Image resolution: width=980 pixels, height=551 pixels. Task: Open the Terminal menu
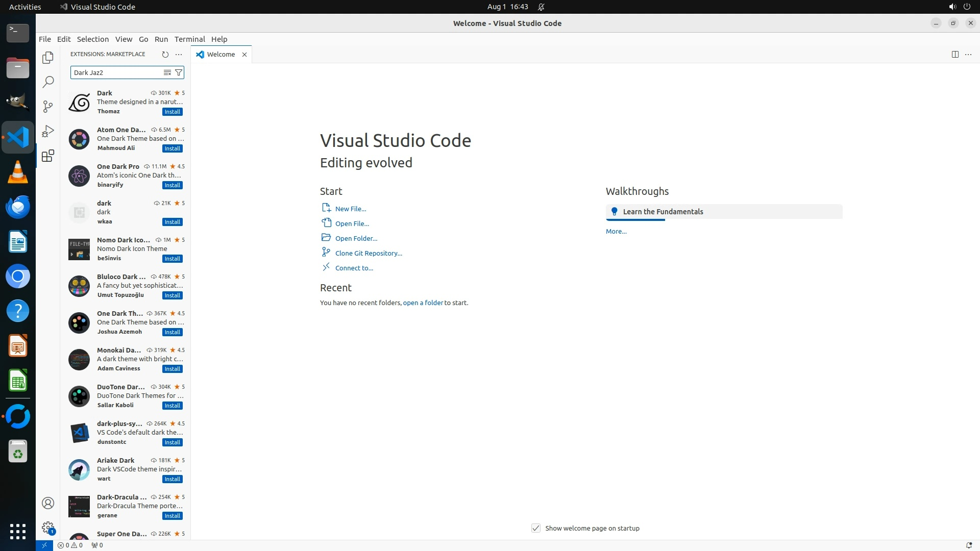[189, 39]
